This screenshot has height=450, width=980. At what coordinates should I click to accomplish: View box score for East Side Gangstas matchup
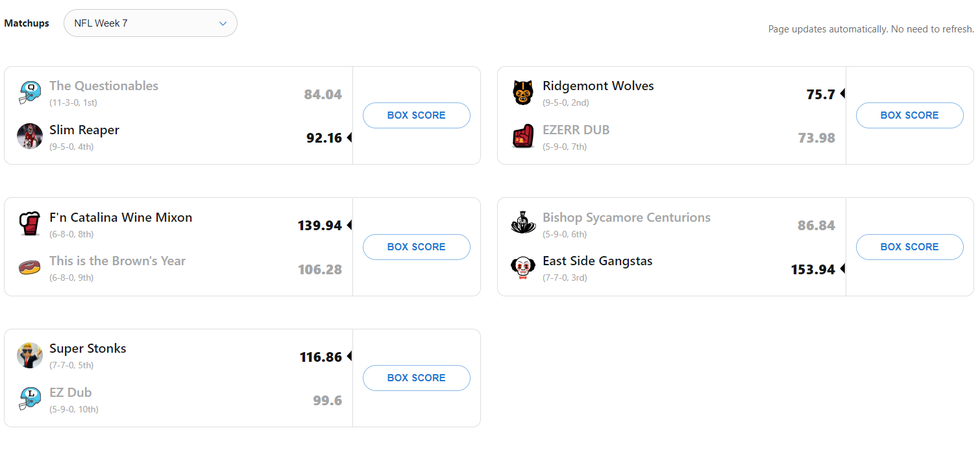pos(909,247)
